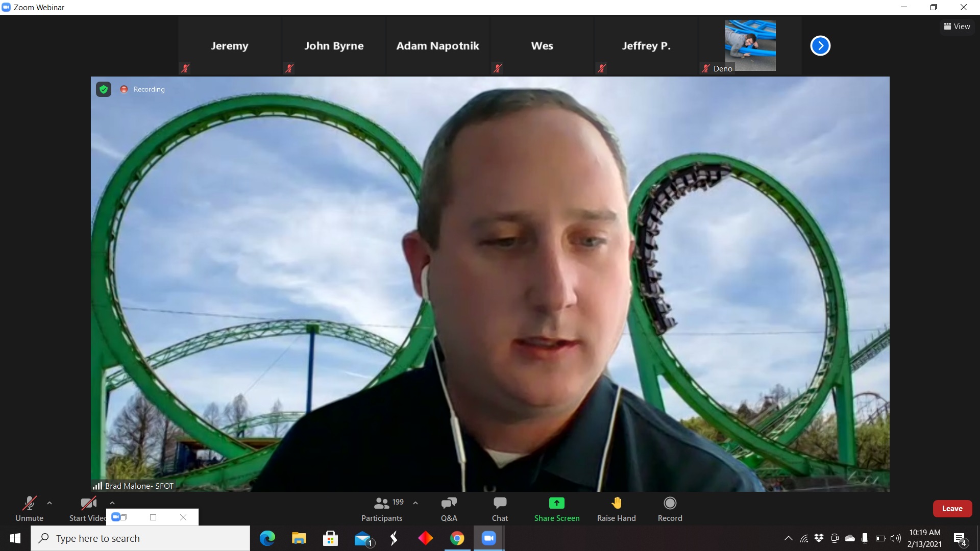This screenshot has height=551, width=980.
Task: Click the green encryption shield icon
Action: click(x=104, y=89)
